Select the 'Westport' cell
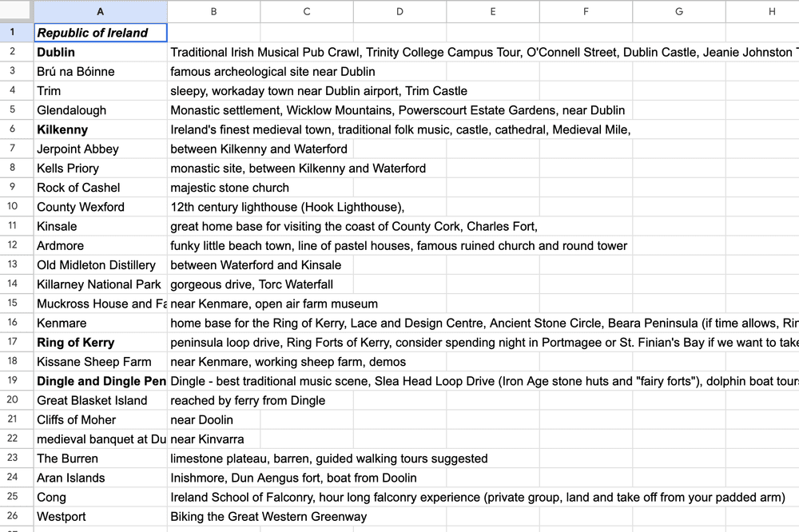 101,517
